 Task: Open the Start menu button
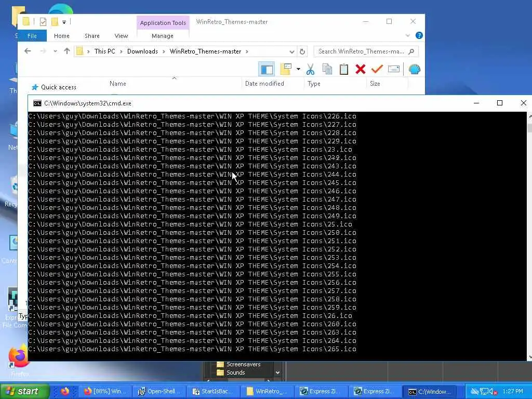[x=24, y=391]
